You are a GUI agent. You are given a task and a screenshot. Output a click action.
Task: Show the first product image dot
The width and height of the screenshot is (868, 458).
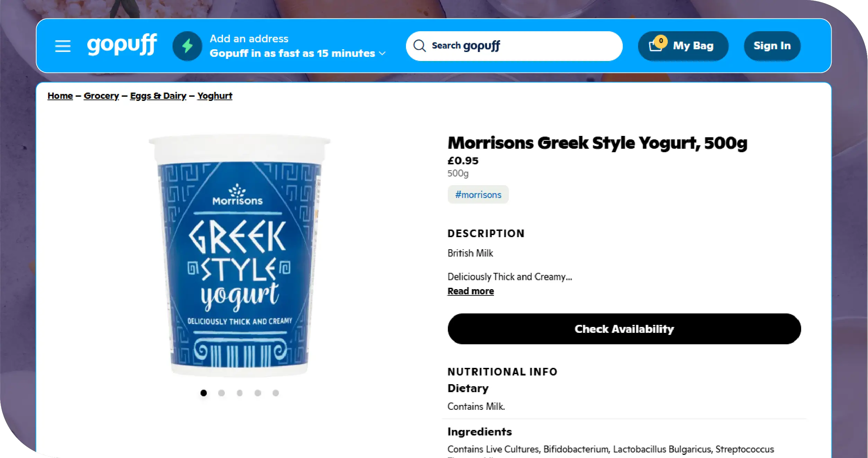(x=204, y=393)
